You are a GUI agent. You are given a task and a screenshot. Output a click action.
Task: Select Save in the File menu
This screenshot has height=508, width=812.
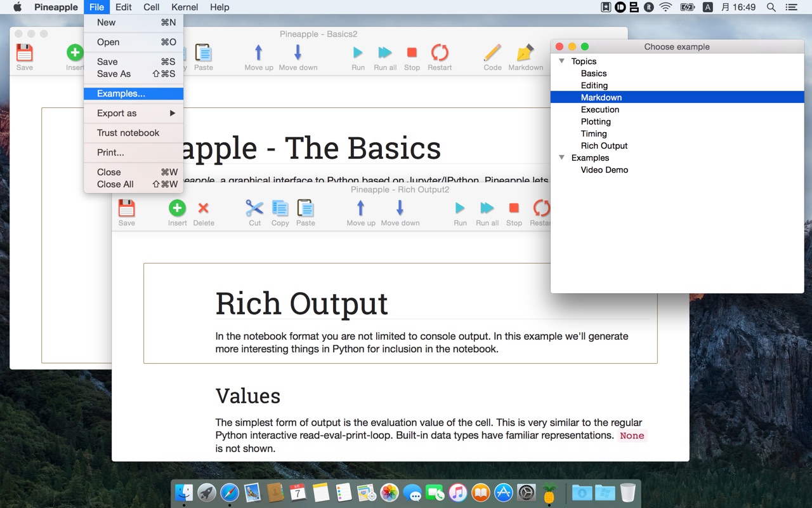point(133,62)
